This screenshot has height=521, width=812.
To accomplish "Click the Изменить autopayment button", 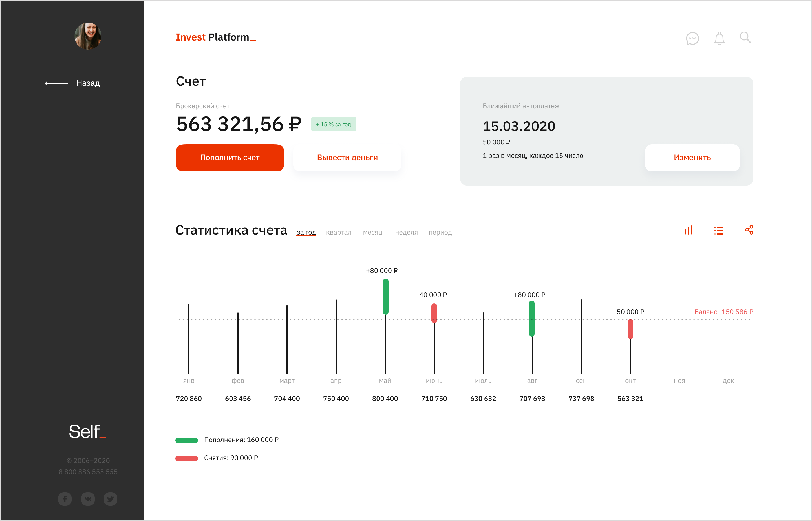I will (692, 158).
